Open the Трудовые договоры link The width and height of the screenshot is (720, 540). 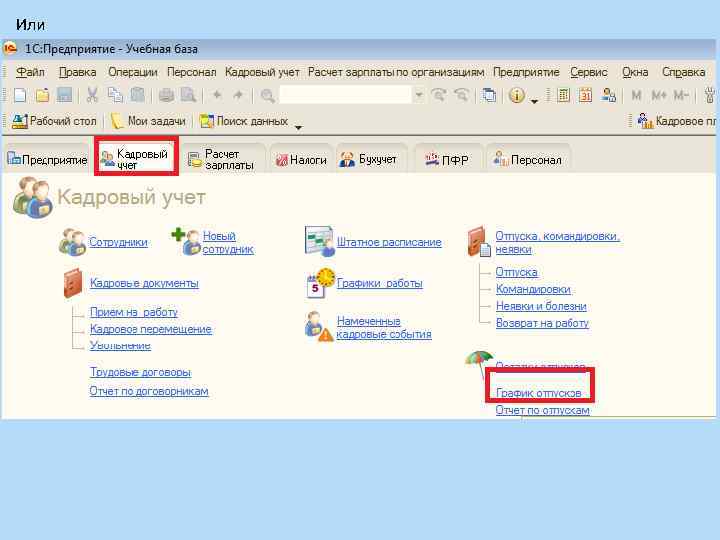click(140, 371)
